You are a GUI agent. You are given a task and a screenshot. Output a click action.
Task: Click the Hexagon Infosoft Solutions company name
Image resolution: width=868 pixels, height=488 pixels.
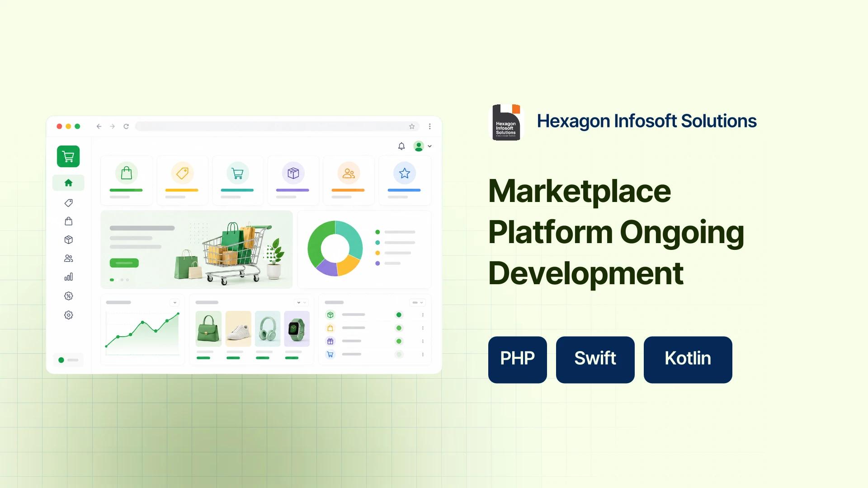click(646, 121)
